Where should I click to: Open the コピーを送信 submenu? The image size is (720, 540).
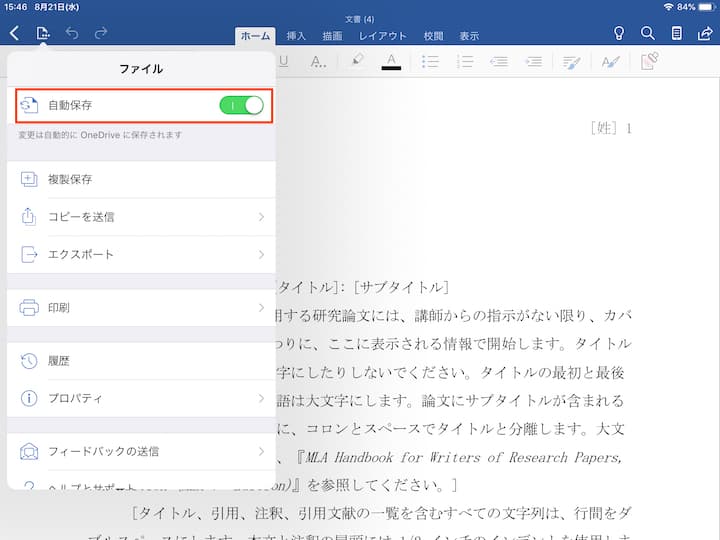click(141, 217)
